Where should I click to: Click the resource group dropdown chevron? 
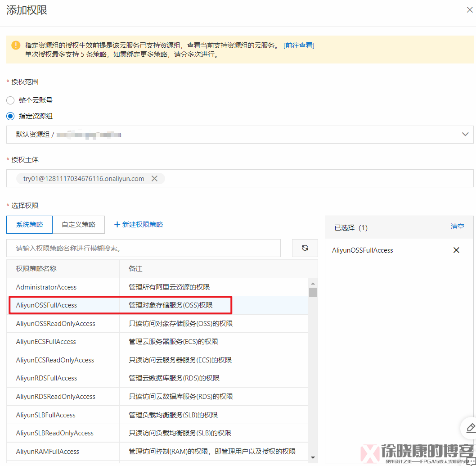[465, 134]
